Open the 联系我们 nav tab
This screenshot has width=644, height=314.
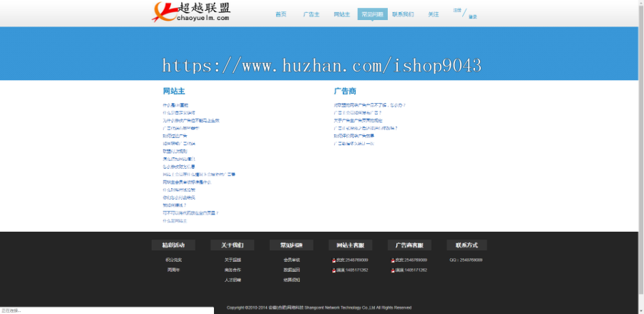point(403,14)
